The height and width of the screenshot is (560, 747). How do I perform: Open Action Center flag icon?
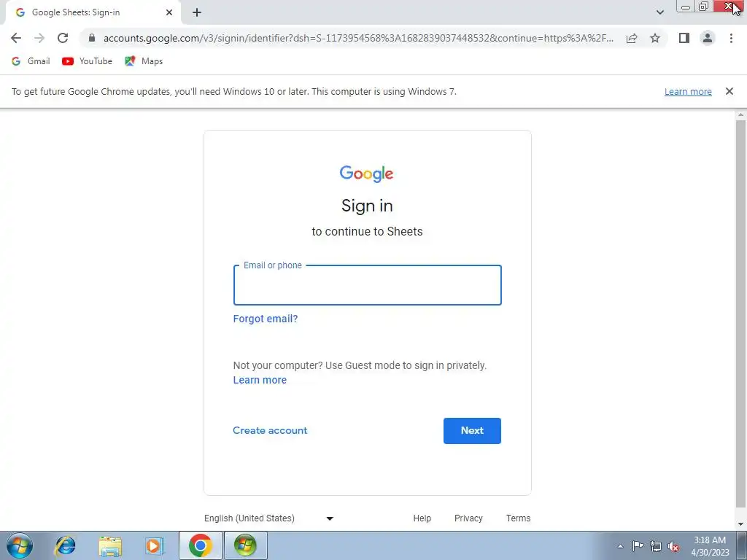tap(638, 546)
